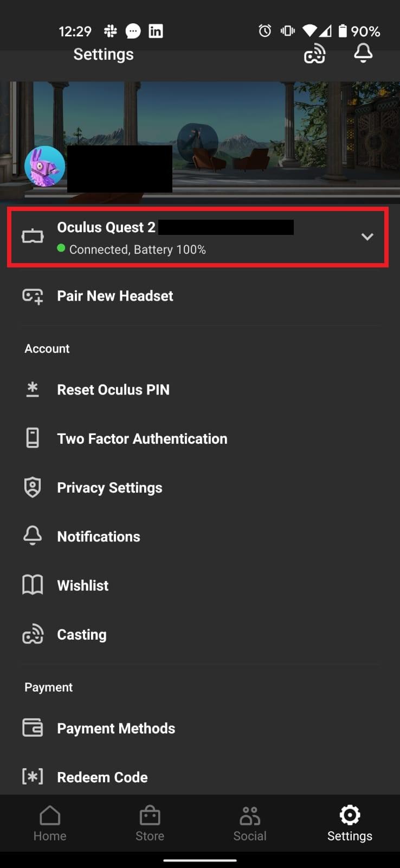The height and width of the screenshot is (868, 400).
Task: Tap the Oculus Quest 2 headset icon
Action: [33, 237]
